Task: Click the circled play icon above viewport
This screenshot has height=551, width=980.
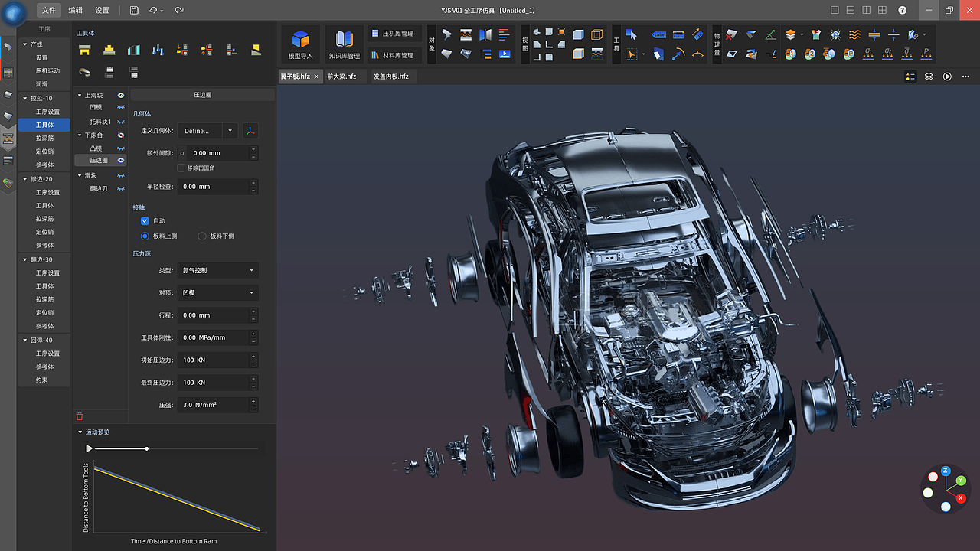Action: (x=947, y=77)
